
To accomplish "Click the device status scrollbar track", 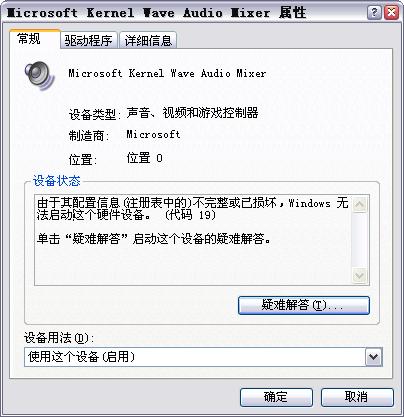I will [x=360, y=240].
